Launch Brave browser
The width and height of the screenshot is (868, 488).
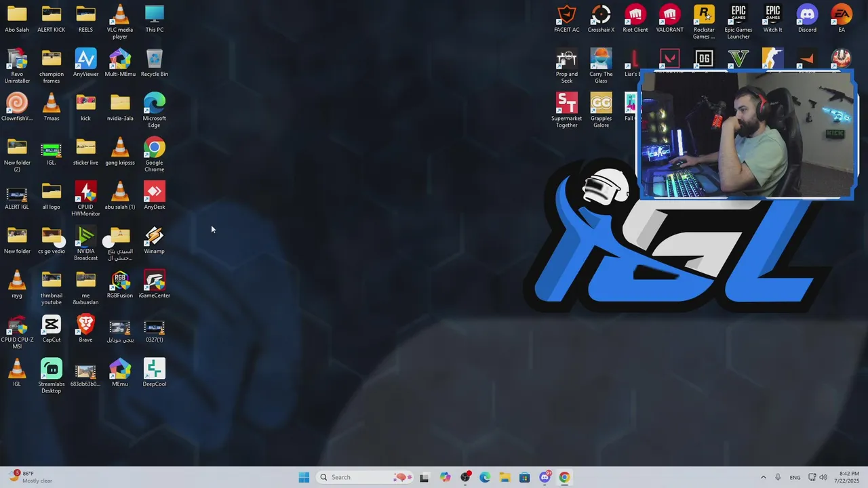(85, 329)
